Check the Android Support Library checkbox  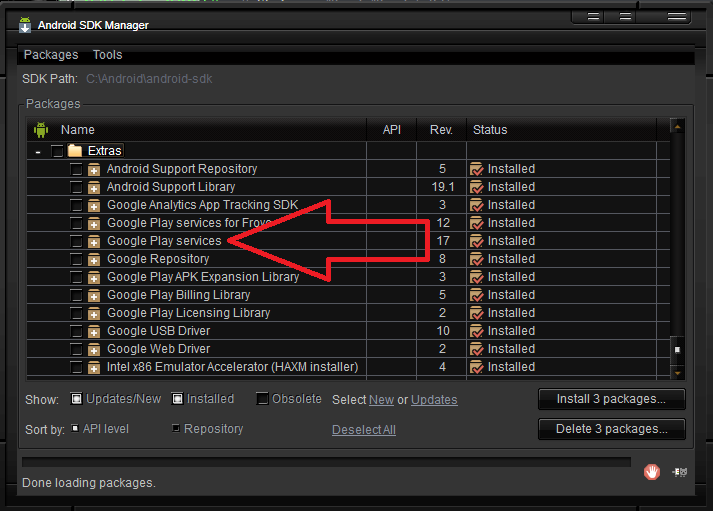point(76,187)
